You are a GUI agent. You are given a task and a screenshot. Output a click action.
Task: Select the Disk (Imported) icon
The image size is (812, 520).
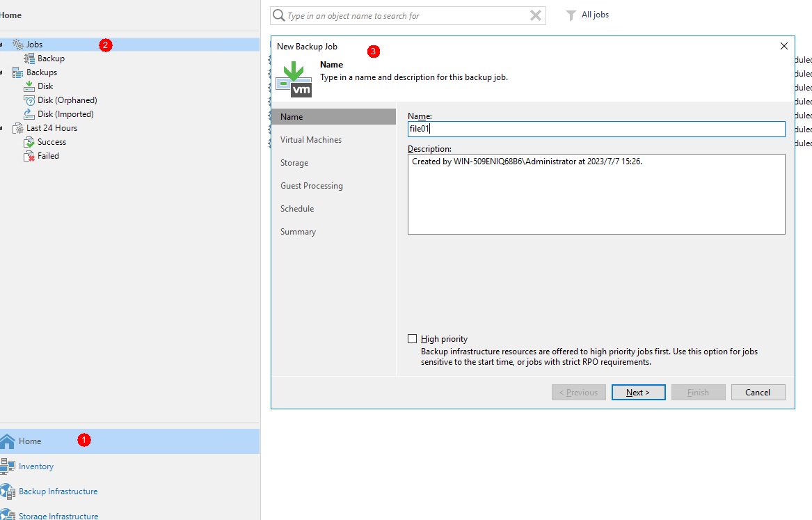(29, 114)
